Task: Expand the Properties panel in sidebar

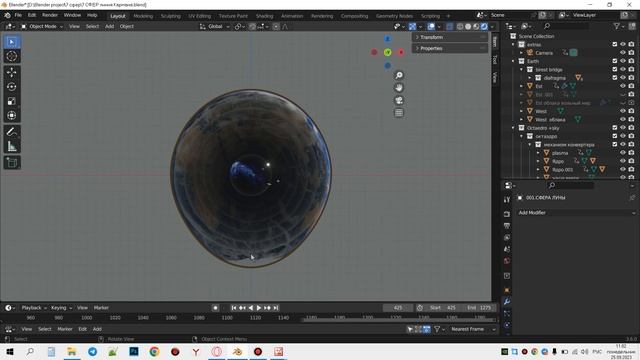Action: 449,48
